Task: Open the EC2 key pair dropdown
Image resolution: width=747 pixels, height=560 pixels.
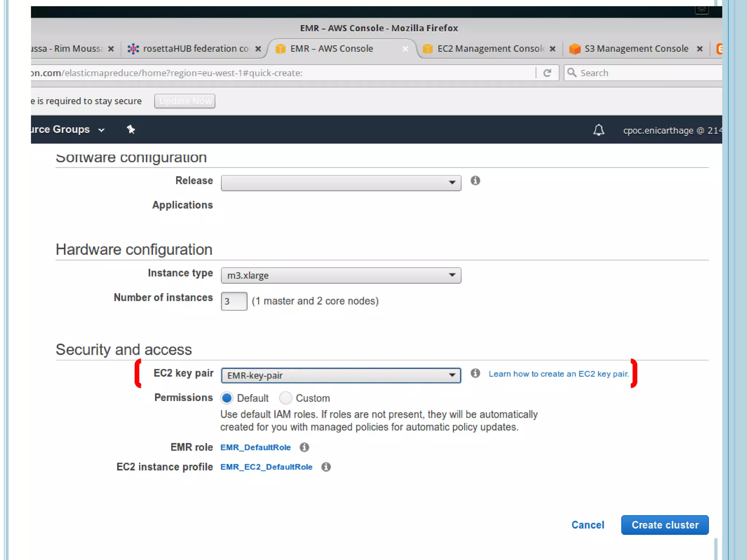Action: click(x=341, y=375)
